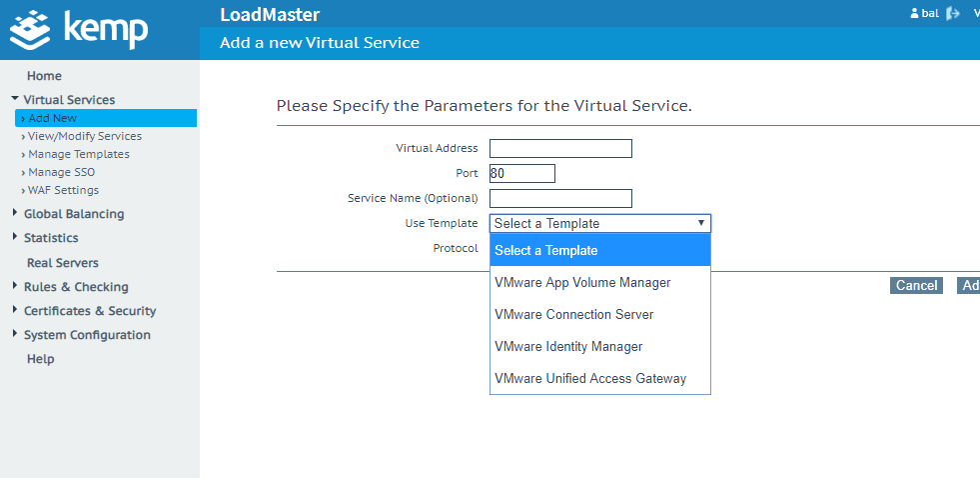Choose 'Select a Template' option in list

600,250
